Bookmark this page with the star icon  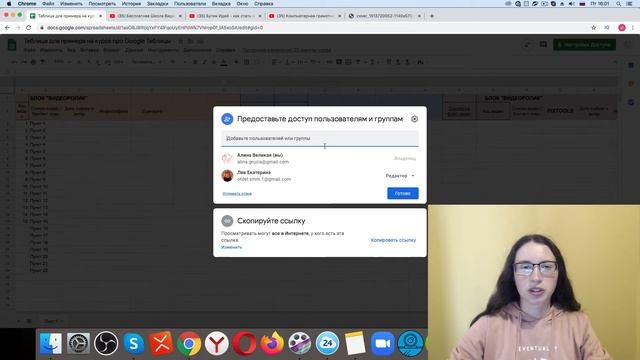pyautogui.click(x=593, y=28)
